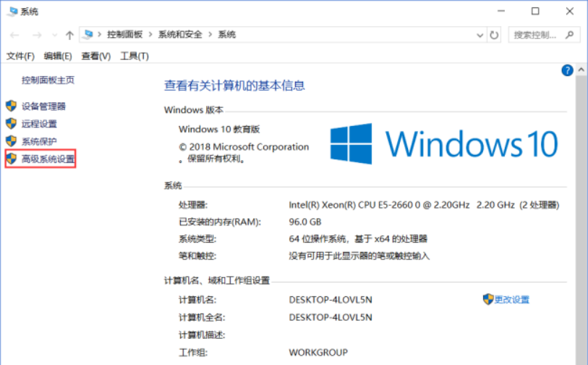
Task: Go to 控制面板主页 link
Action: click(x=48, y=80)
